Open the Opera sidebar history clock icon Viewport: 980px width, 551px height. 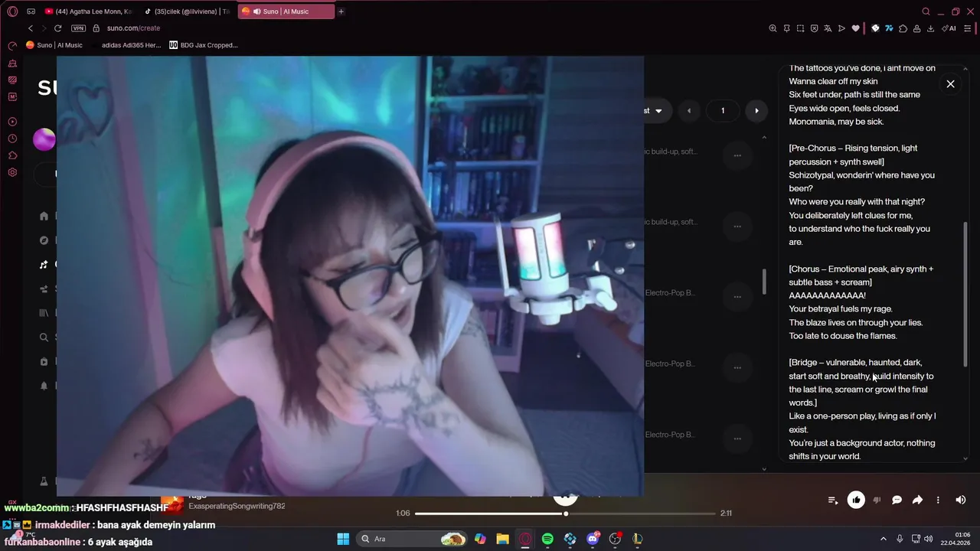coord(12,139)
